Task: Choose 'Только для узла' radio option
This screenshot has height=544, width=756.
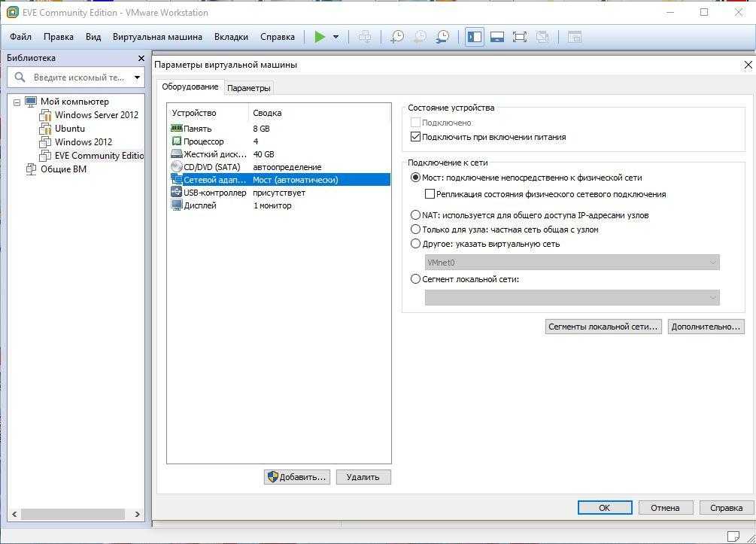Action: pyautogui.click(x=415, y=229)
